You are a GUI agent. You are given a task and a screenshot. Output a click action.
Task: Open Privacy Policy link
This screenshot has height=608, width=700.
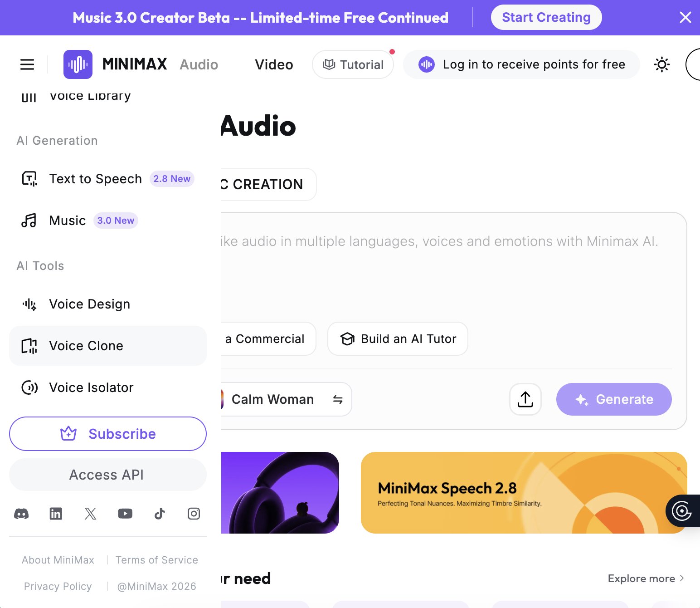coord(58,586)
